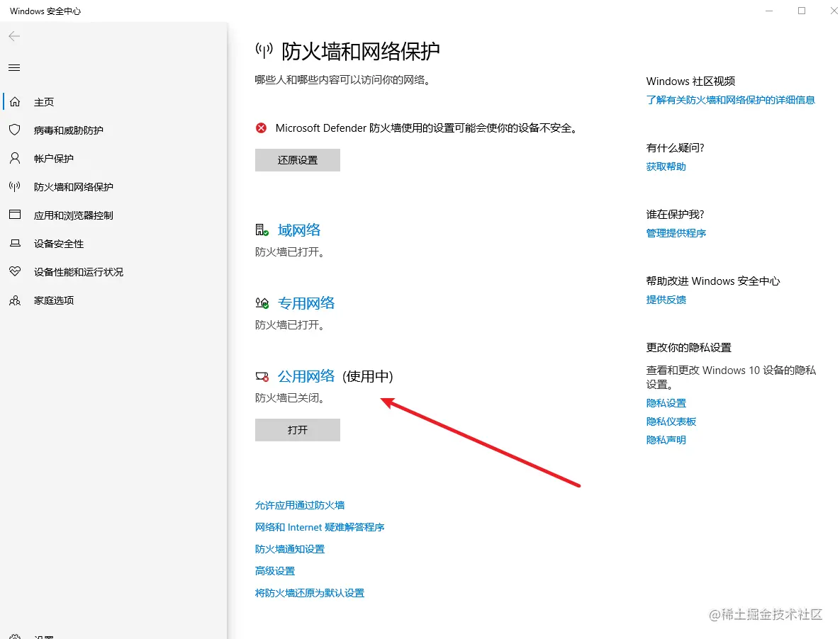840x639 pixels.
Task: Open 帐户保护 section
Action: point(54,159)
